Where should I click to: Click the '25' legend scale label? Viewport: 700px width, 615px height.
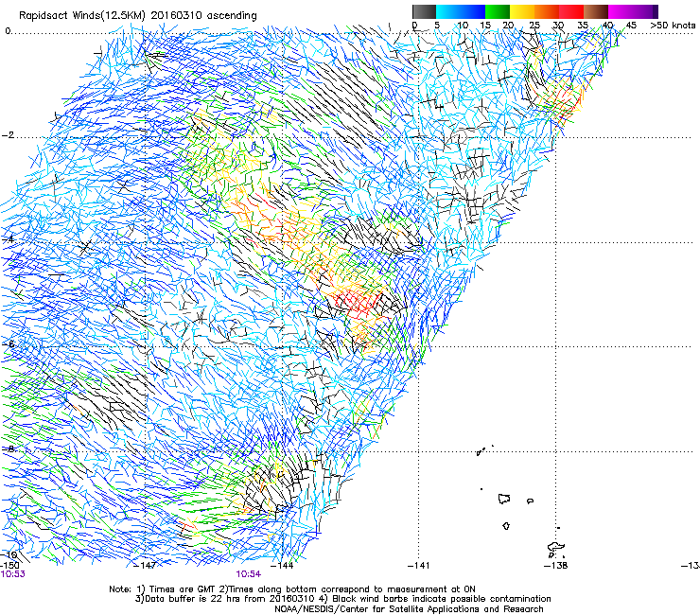pyautogui.click(x=534, y=26)
